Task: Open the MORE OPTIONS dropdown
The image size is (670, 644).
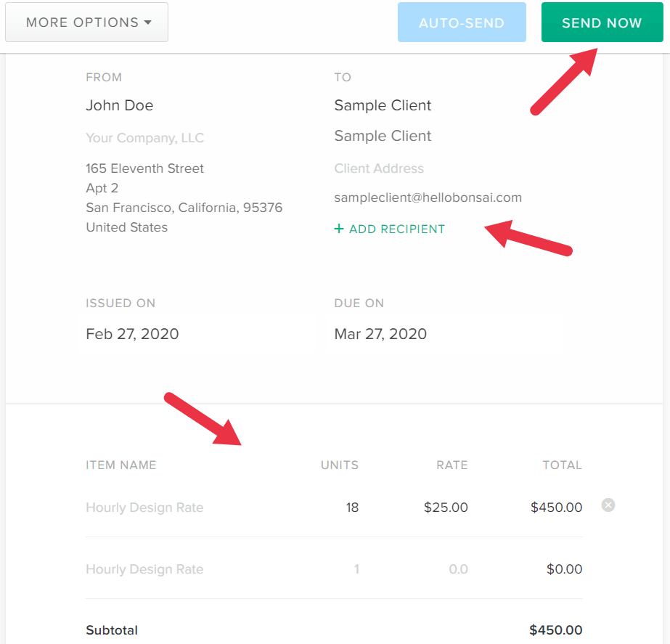Action: coord(86,22)
